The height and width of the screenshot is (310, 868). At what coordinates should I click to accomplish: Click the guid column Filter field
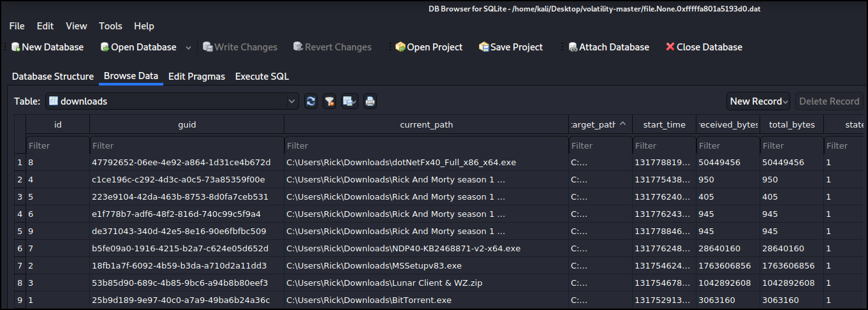[187, 145]
